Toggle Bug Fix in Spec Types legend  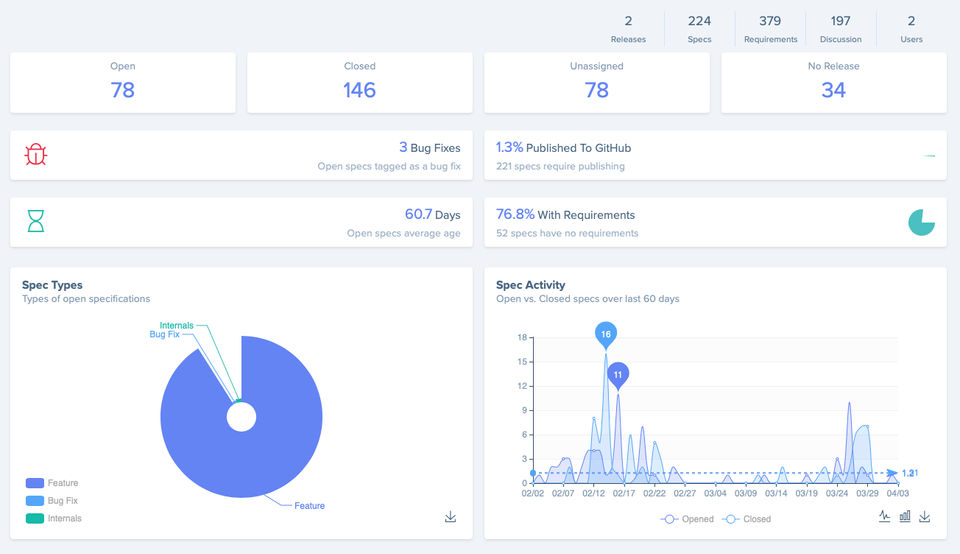pyautogui.click(x=52, y=501)
